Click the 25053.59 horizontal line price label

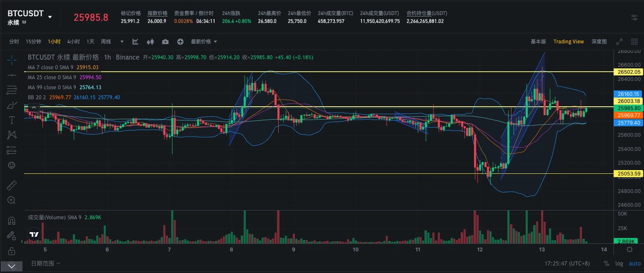(629, 174)
